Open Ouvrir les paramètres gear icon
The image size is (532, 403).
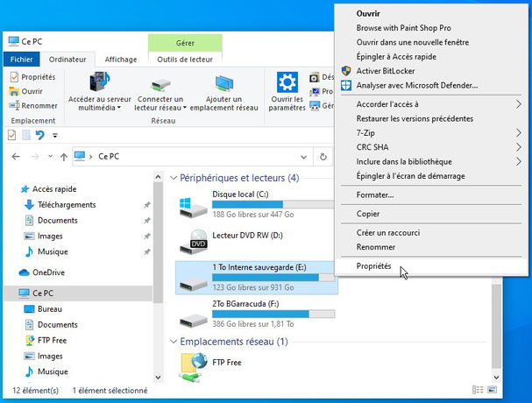pos(287,82)
